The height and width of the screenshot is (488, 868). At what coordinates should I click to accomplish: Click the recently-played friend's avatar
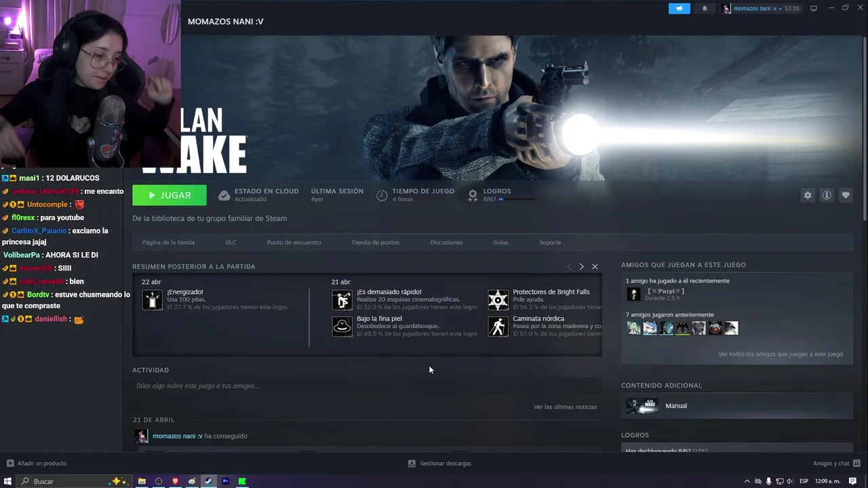[x=633, y=294]
